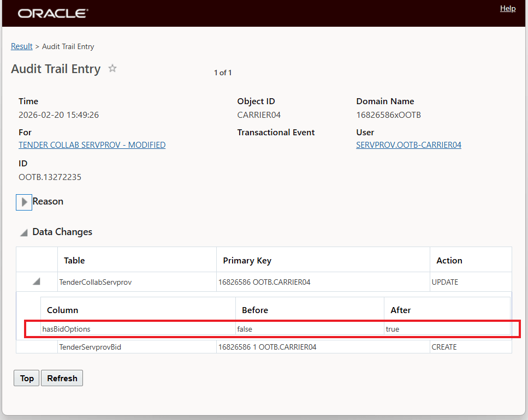The height and width of the screenshot is (420, 528).
Task: Click the Refresh button
Action: click(62, 379)
